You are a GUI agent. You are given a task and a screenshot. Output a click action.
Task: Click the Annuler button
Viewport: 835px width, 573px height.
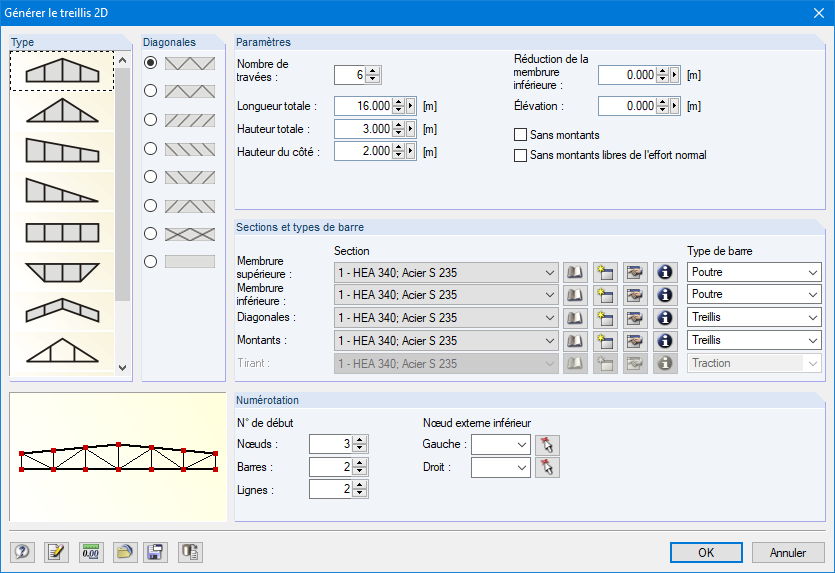pyautogui.click(x=788, y=553)
